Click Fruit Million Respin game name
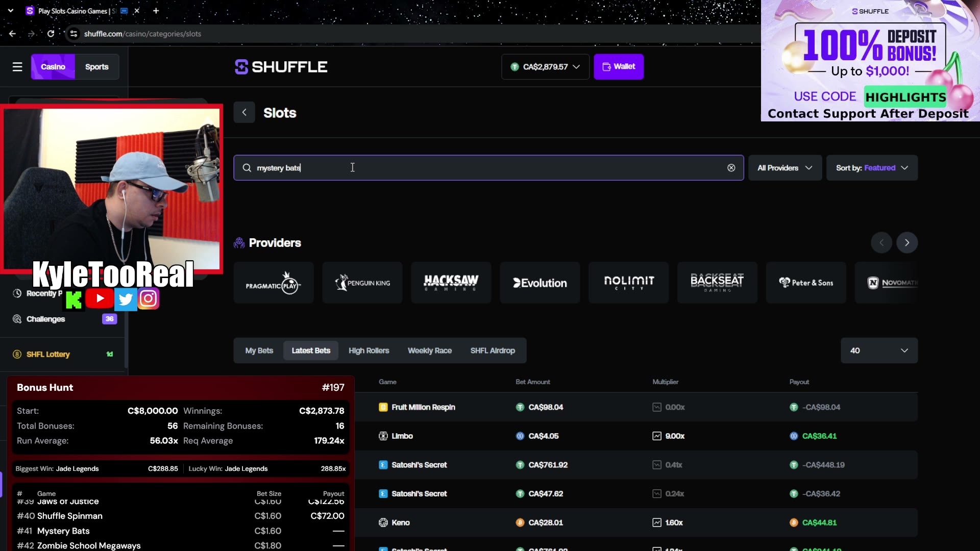Image resolution: width=980 pixels, height=551 pixels. 423,407
